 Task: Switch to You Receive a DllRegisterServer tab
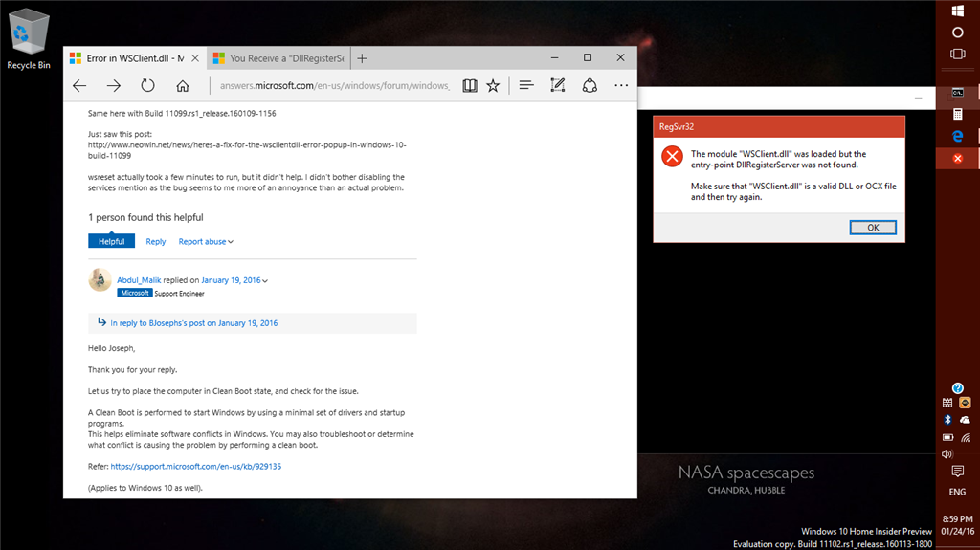[x=278, y=58]
